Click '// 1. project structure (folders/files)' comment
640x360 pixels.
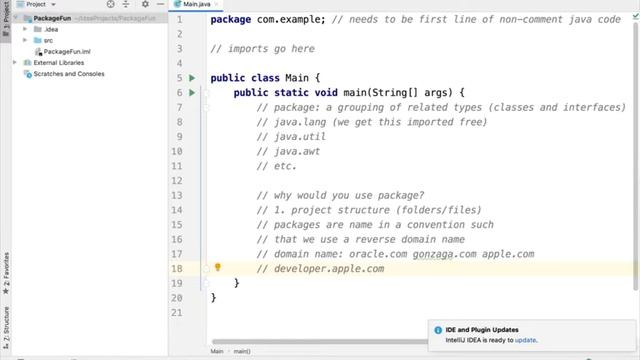tap(369, 210)
